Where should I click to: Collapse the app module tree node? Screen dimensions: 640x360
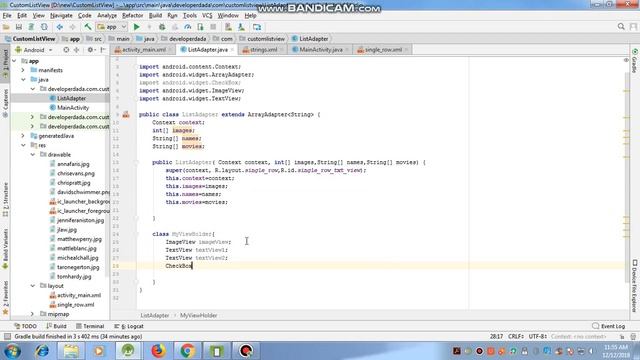(x=15, y=61)
